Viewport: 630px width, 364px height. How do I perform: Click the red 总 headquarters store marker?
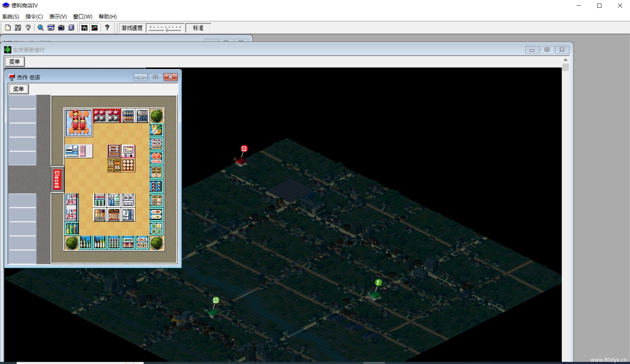[244, 148]
